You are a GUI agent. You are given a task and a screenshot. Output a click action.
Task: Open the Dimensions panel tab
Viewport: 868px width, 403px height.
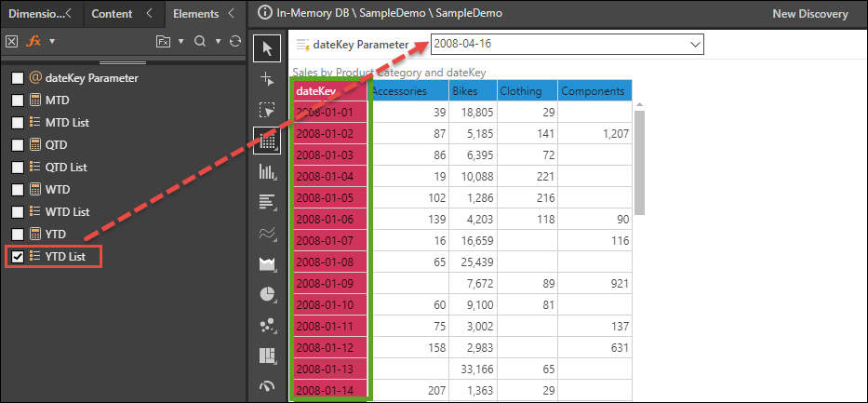pos(37,14)
